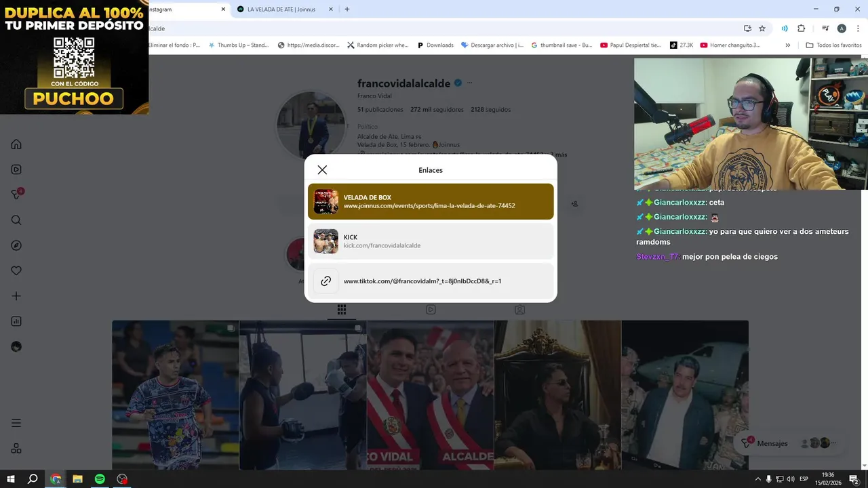Click chain-link icon beside TikTok URL
Viewport: 868px width, 488px height.
tap(325, 281)
